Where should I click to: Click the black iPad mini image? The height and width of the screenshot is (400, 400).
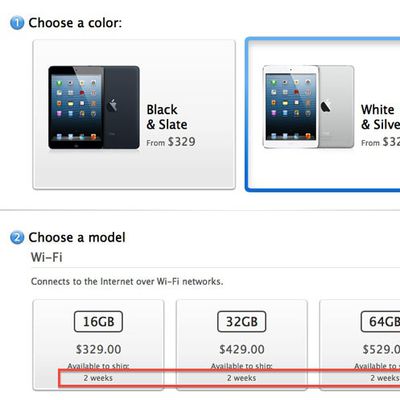click(94, 107)
